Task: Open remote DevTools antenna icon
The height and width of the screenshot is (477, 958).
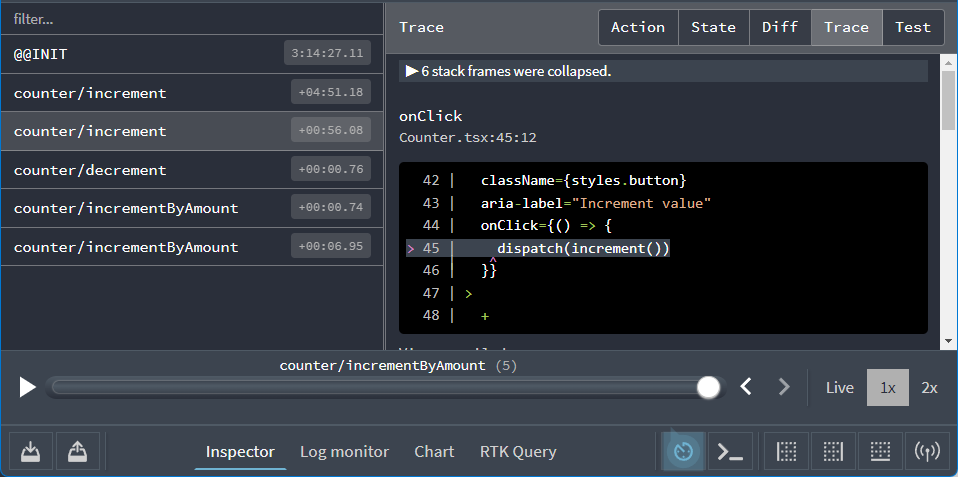Action: point(927,452)
